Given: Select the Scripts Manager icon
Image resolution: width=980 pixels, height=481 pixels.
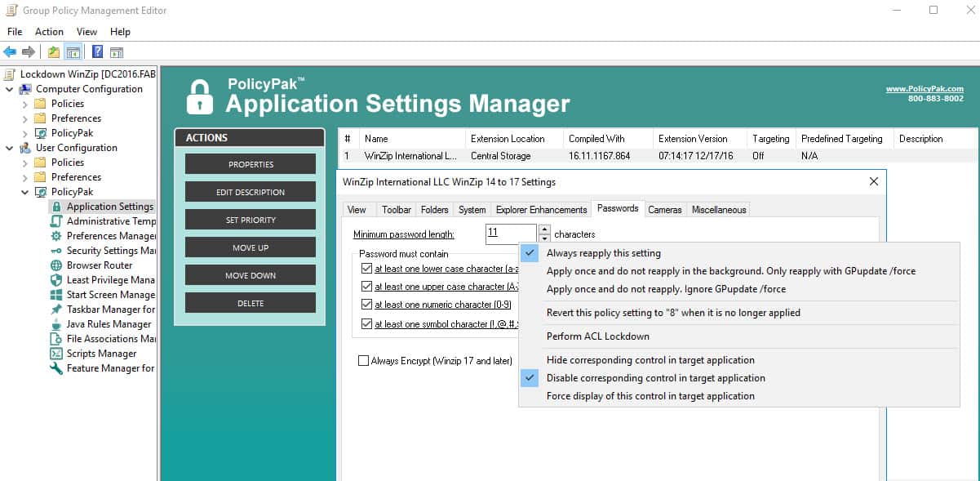Looking at the screenshot, I should [x=56, y=354].
